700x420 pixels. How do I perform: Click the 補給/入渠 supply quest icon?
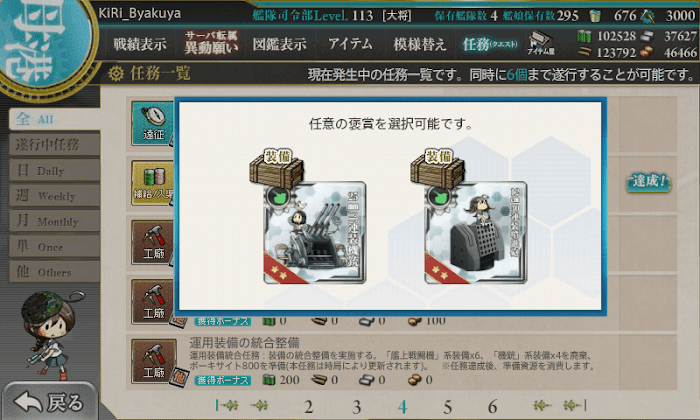click(153, 183)
